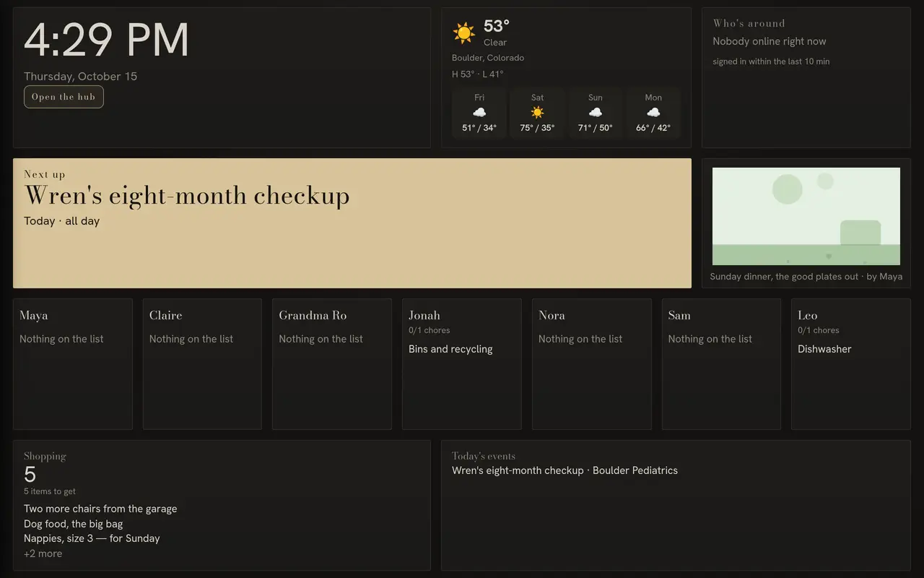Select Maya's name on her chore card
Screen dimensions: 924x578
(34, 315)
